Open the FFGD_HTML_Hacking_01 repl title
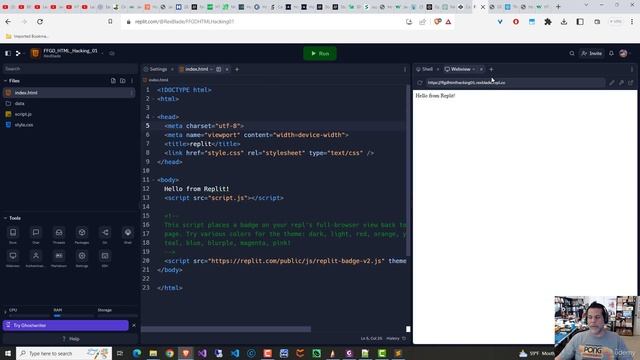The image size is (640, 360). pos(70,51)
